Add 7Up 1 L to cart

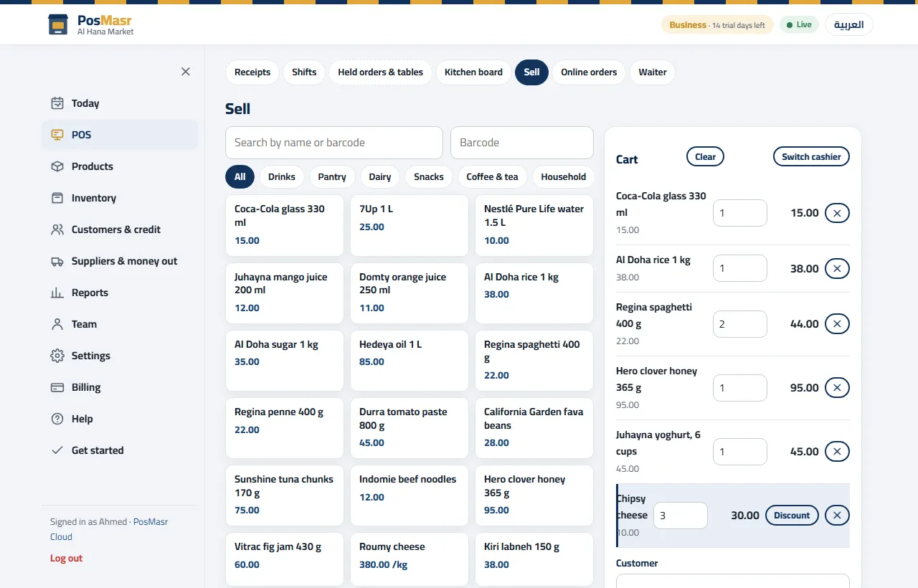[410, 225]
